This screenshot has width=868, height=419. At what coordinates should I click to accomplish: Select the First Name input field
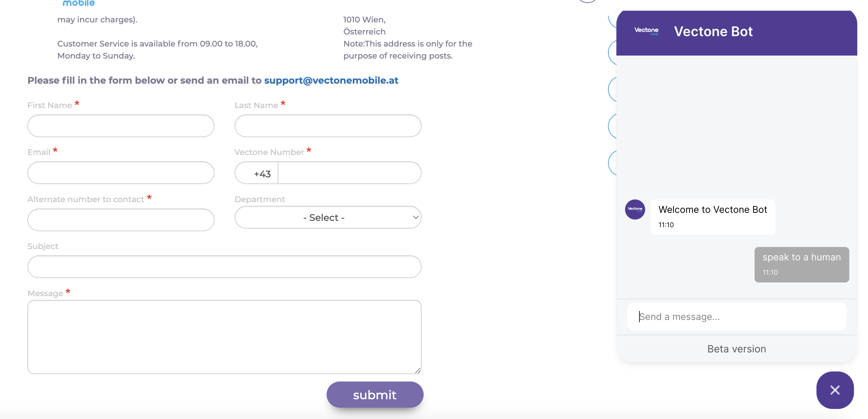[121, 125]
